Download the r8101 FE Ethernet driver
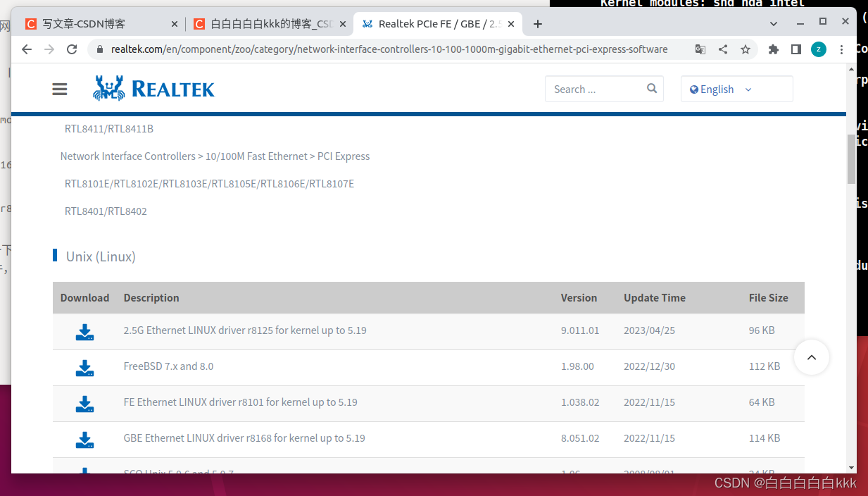The image size is (868, 496). coord(84,404)
